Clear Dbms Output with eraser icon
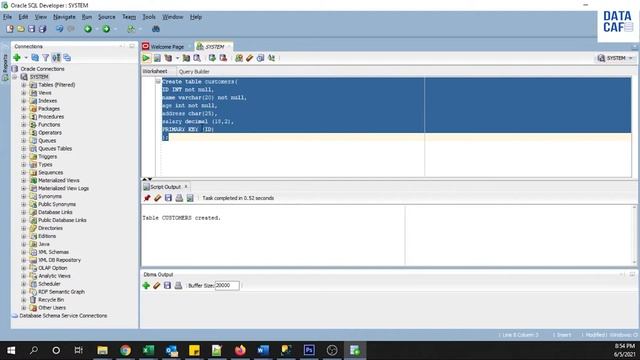This screenshot has width=640, height=360. 157,285
